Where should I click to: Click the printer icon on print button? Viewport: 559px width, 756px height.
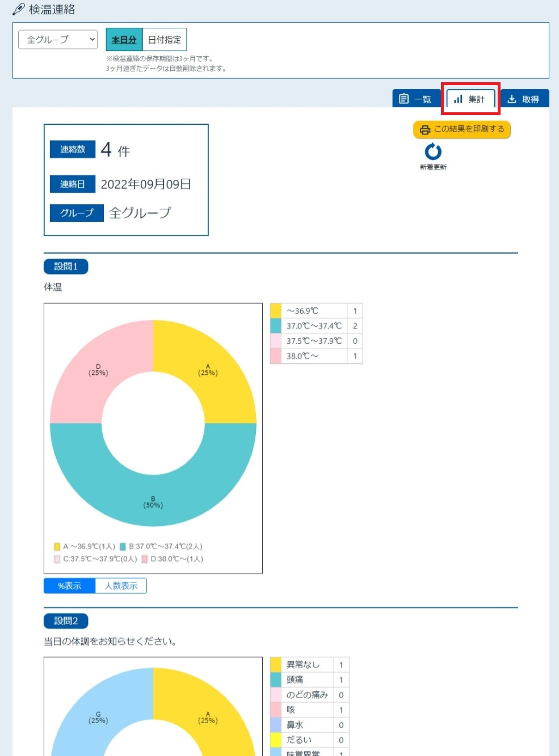[x=425, y=130]
